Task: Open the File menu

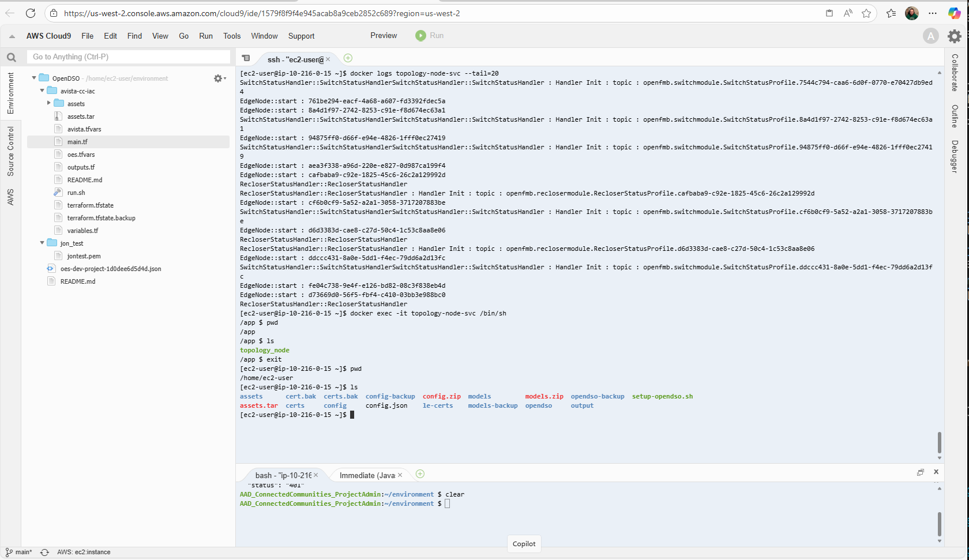Action: point(87,36)
